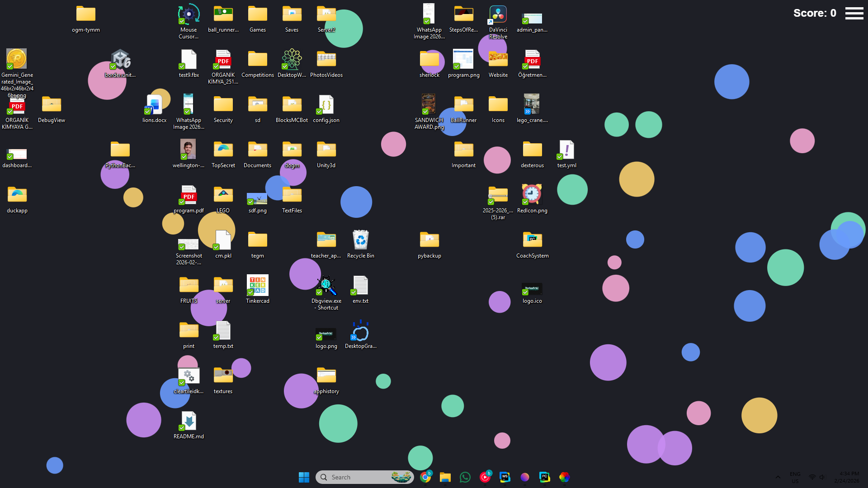Select the SANDWICH AWARD.png thumbnail
868x488 pixels.
428,104
